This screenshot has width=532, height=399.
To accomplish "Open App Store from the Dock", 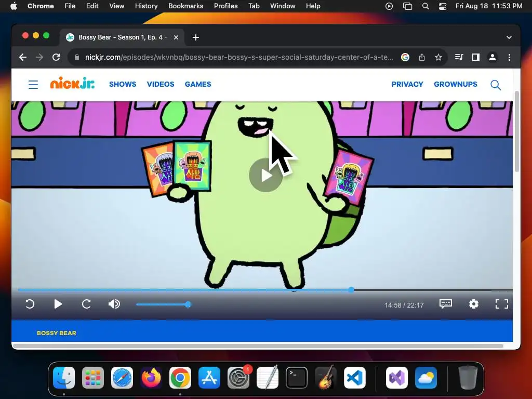I will 209,378.
